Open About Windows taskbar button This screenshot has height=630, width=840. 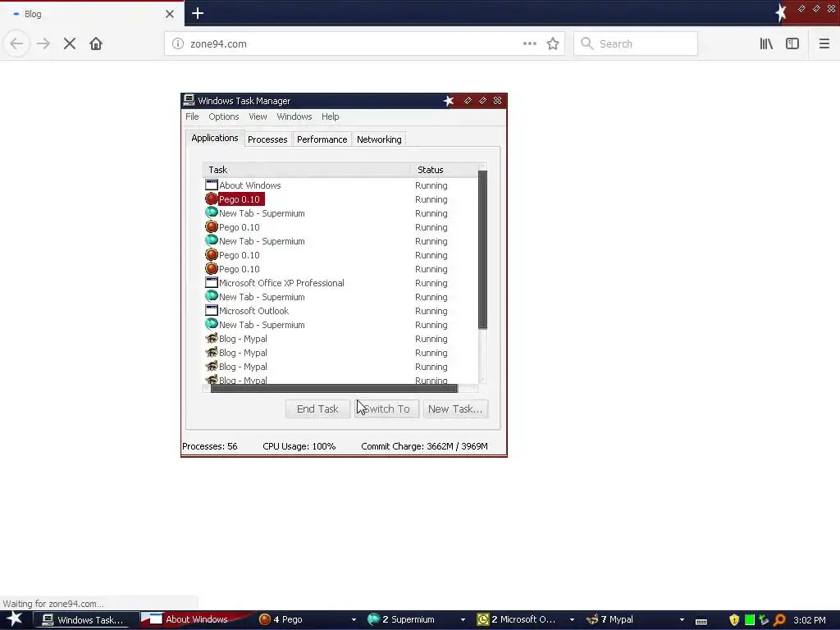point(195,620)
